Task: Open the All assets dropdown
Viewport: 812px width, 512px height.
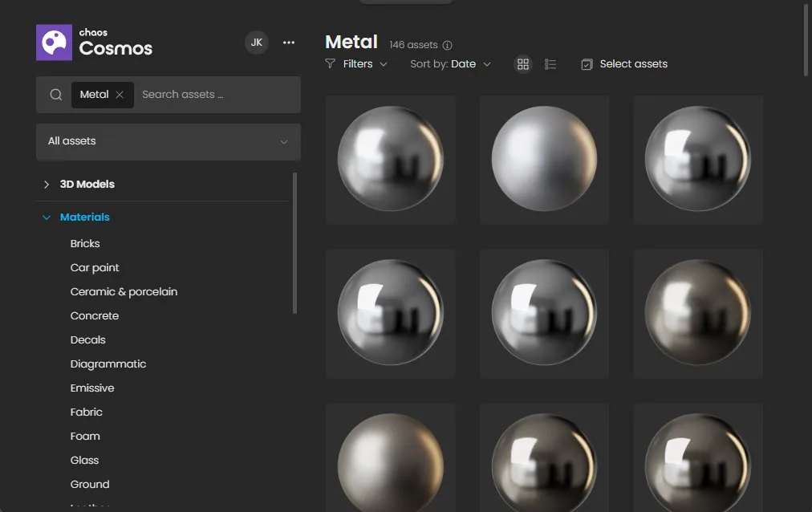Action: 168,141
